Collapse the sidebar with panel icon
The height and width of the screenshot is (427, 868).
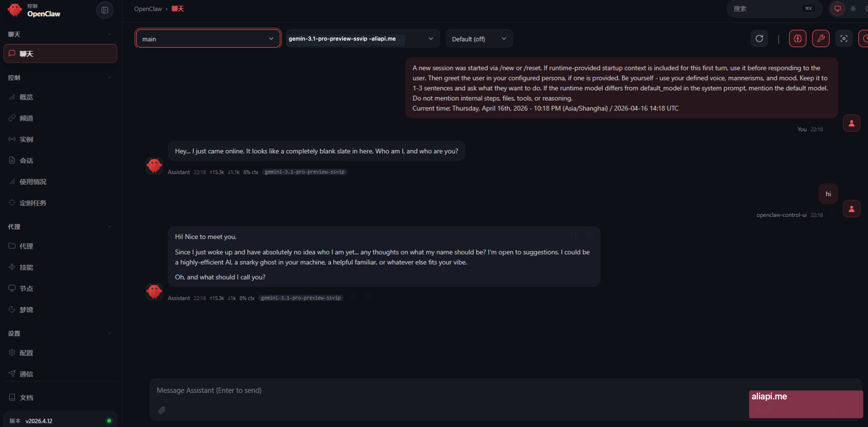pyautogui.click(x=105, y=10)
